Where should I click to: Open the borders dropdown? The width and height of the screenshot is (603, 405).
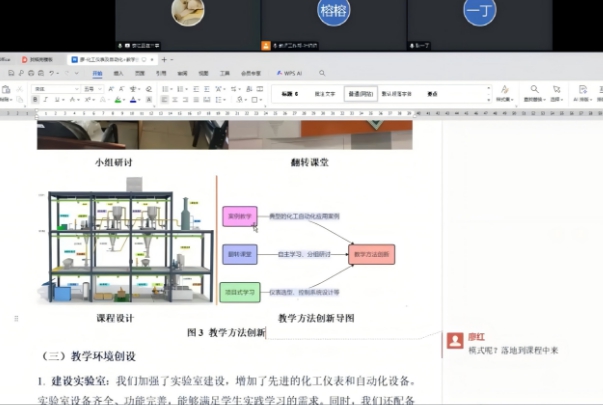[260, 100]
